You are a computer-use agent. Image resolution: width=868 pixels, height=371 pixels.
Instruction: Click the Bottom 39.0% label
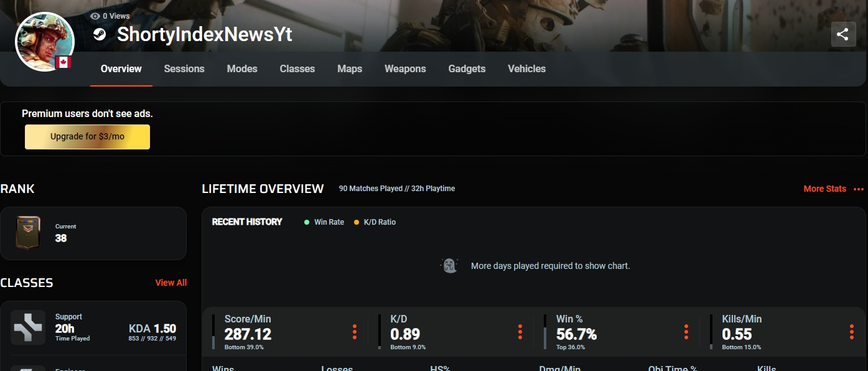click(244, 347)
